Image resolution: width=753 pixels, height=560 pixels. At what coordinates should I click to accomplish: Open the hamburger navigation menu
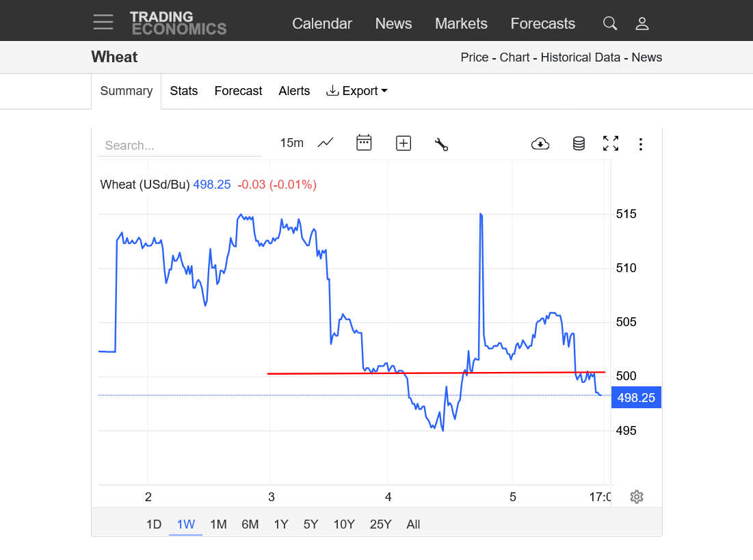pyautogui.click(x=103, y=23)
